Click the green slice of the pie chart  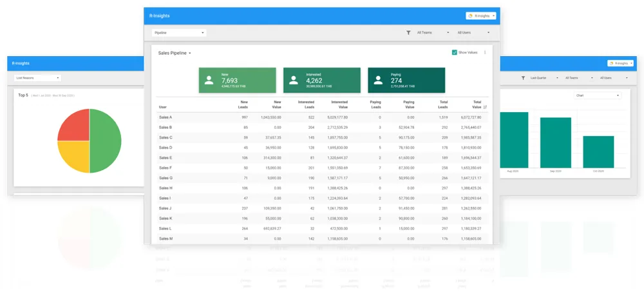click(106, 141)
